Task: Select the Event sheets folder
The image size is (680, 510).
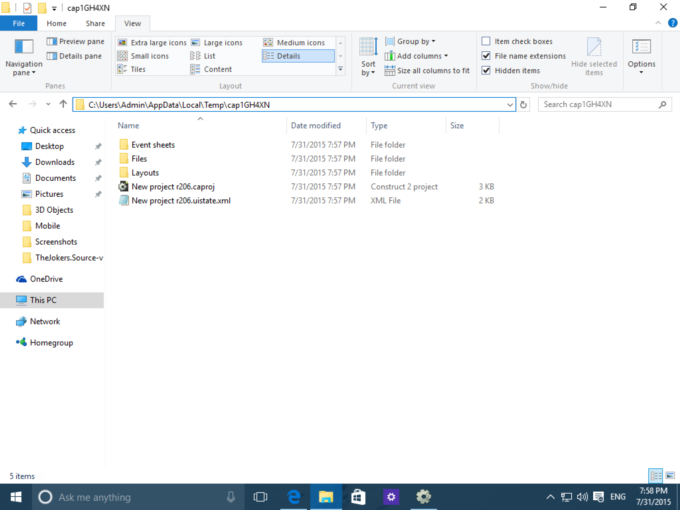Action: click(153, 145)
